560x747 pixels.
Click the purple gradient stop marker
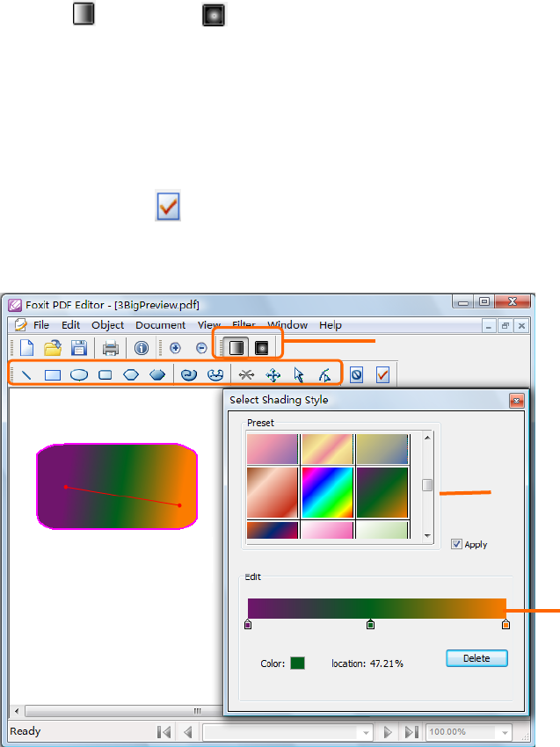(x=248, y=624)
